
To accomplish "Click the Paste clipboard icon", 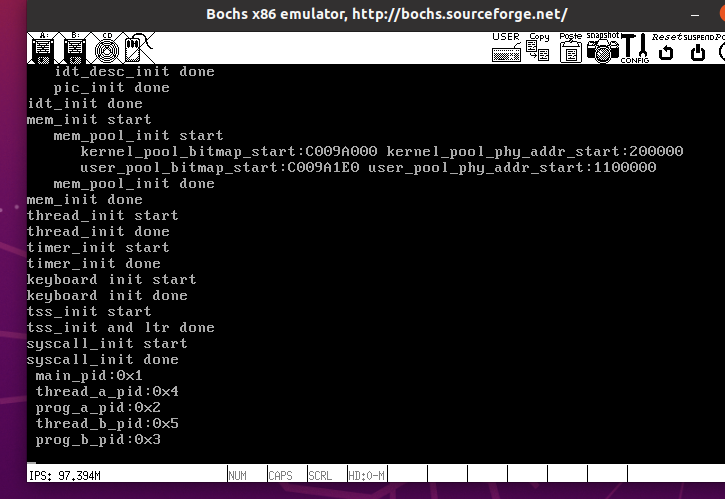I will 571,48.
